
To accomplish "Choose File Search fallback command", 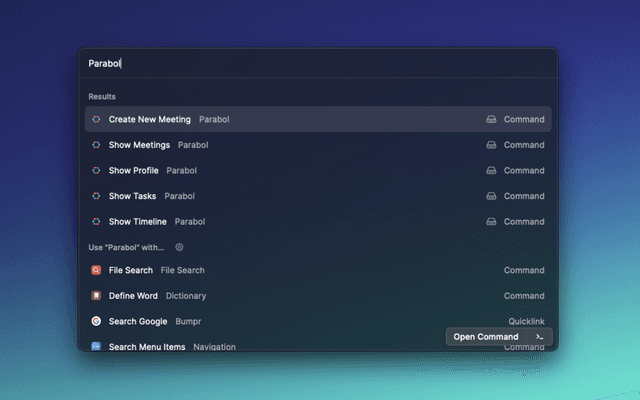I will point(318,270).
